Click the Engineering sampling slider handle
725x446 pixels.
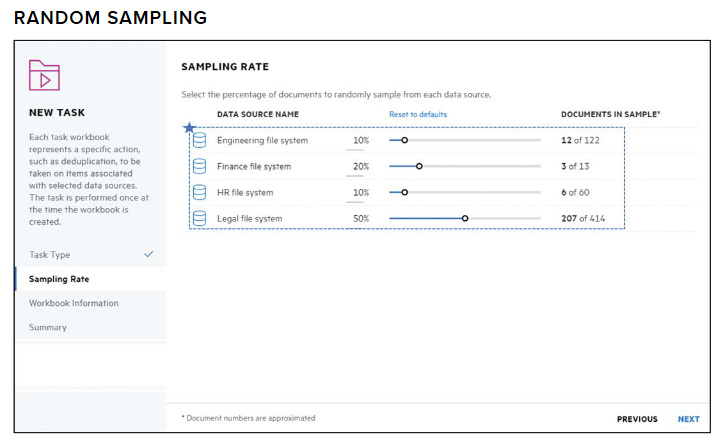click(404, 141)
